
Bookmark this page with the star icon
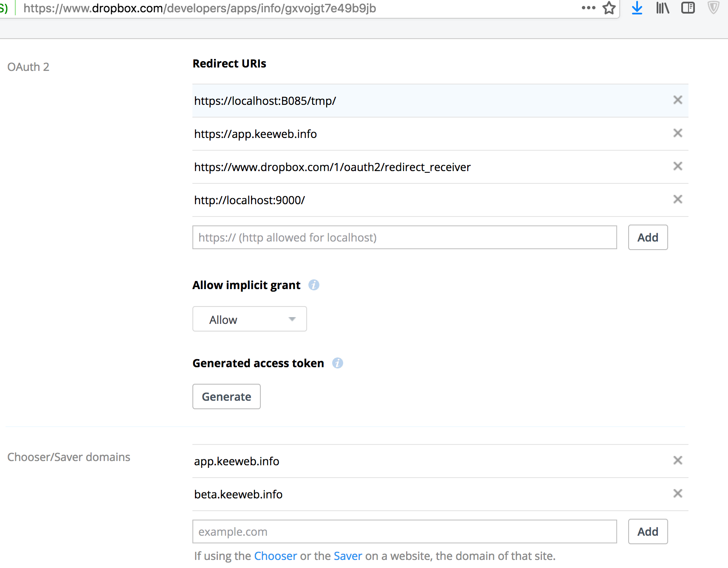pyautogui.click(x=609, y=8)
